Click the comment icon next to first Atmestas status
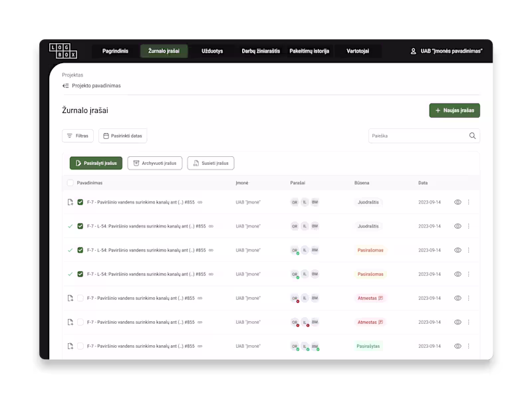Viewport: 532px width, 399px height. 380,298
